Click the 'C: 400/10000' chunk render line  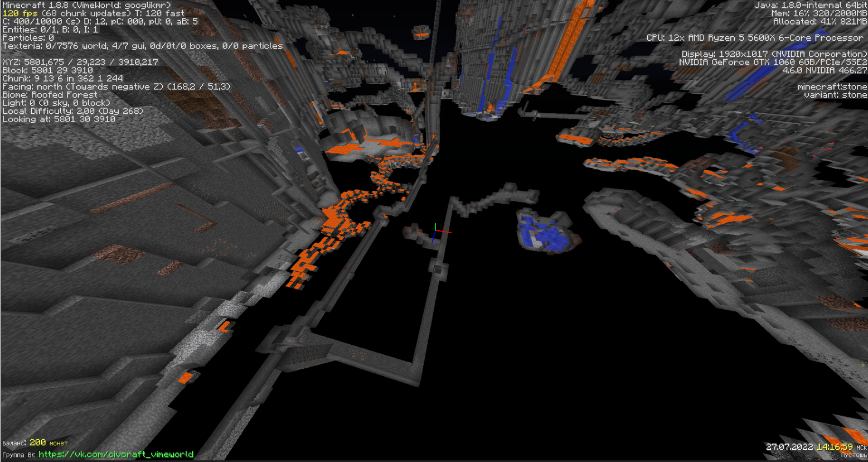point(100,21)
